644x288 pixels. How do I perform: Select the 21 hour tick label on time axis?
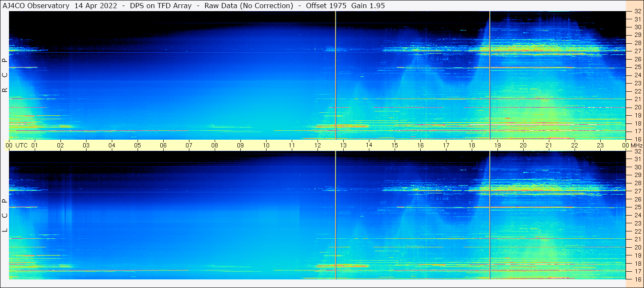(x=549, y=145)
